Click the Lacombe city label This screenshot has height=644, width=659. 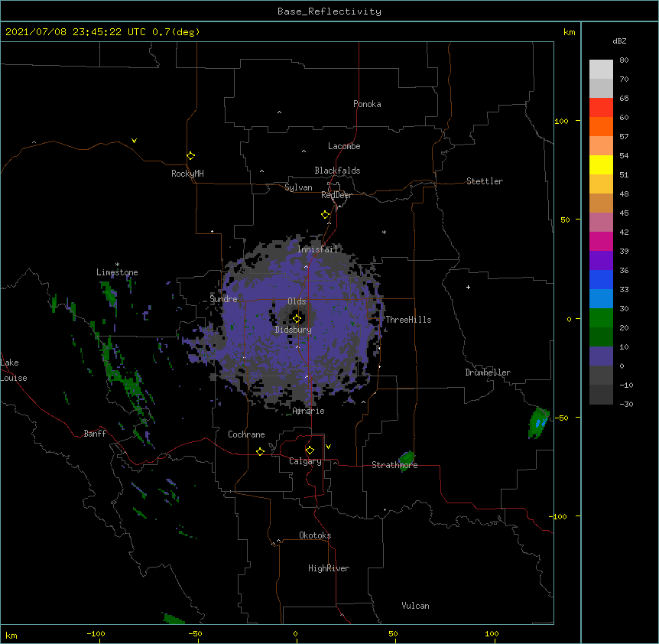[x=344, y=146]
